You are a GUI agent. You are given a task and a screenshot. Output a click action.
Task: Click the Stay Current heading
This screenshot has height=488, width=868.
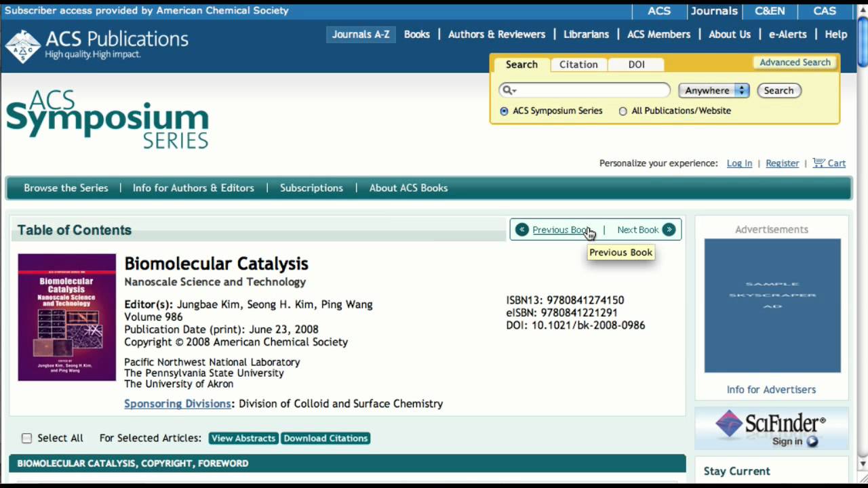point(736,471)
